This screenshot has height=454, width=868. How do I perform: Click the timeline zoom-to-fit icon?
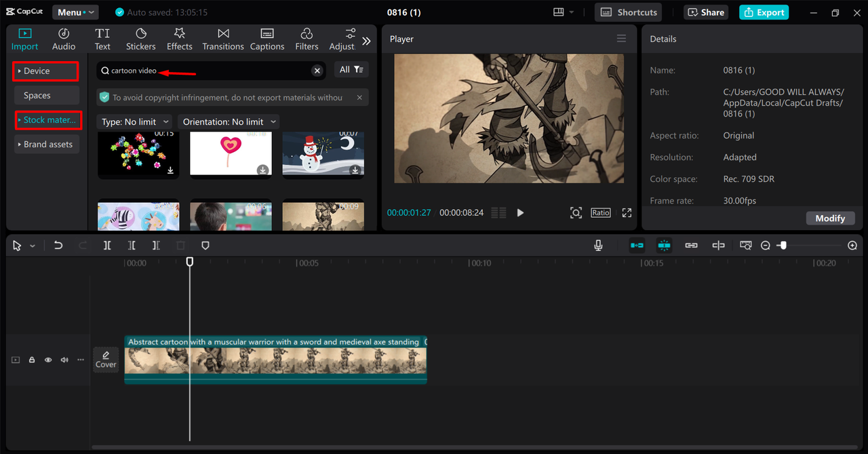point(746,246)
